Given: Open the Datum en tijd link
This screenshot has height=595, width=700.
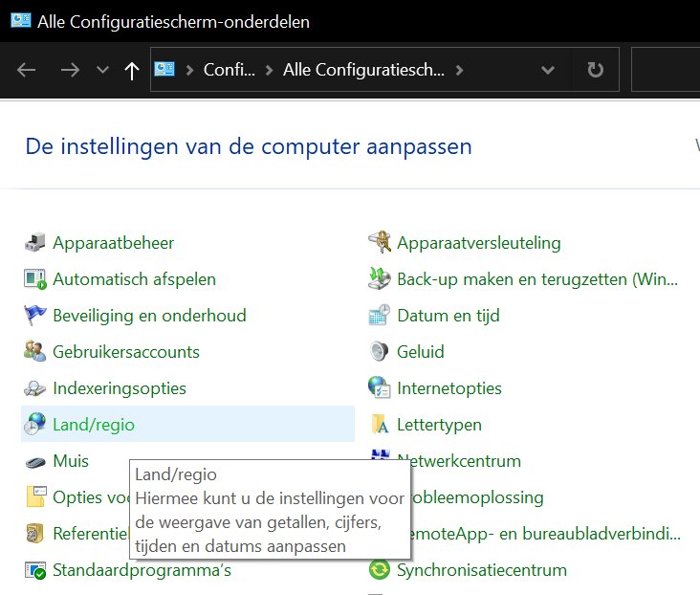Looking at the screenshot, I should click(x=448, y=316).
